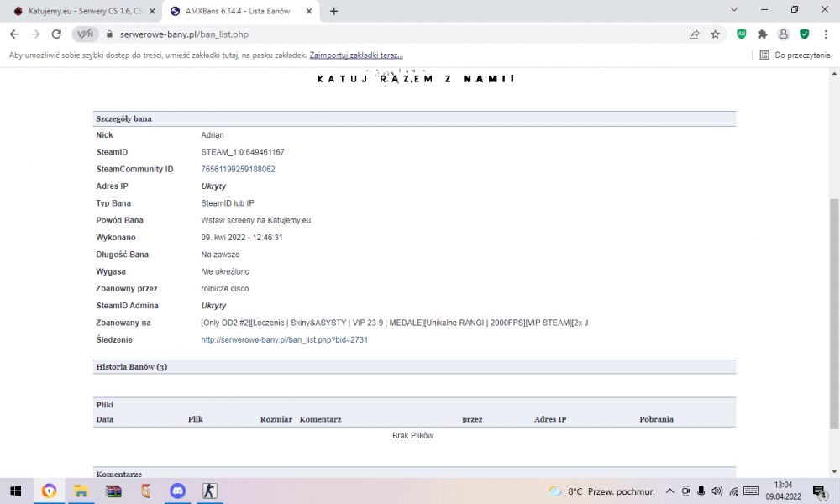The height and width of the screenshot is (504, 840).
Task: Open the browser profile icon
Action: (783, 34)
